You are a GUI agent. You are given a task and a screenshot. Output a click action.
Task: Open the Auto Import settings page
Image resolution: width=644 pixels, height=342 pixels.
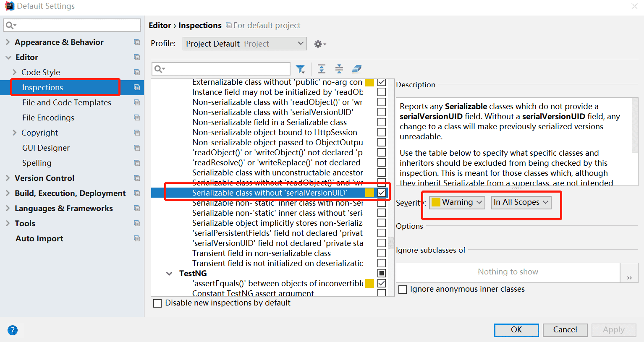click(x=39, y=238)
